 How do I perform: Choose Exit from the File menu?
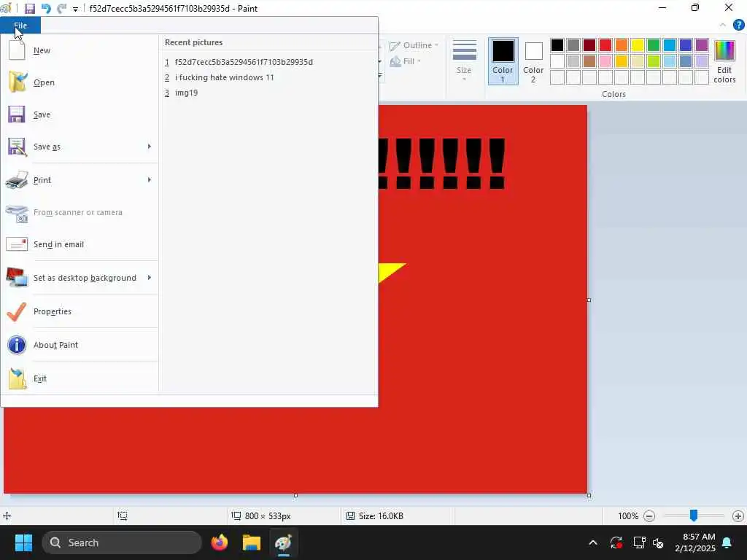pos(80,378)
